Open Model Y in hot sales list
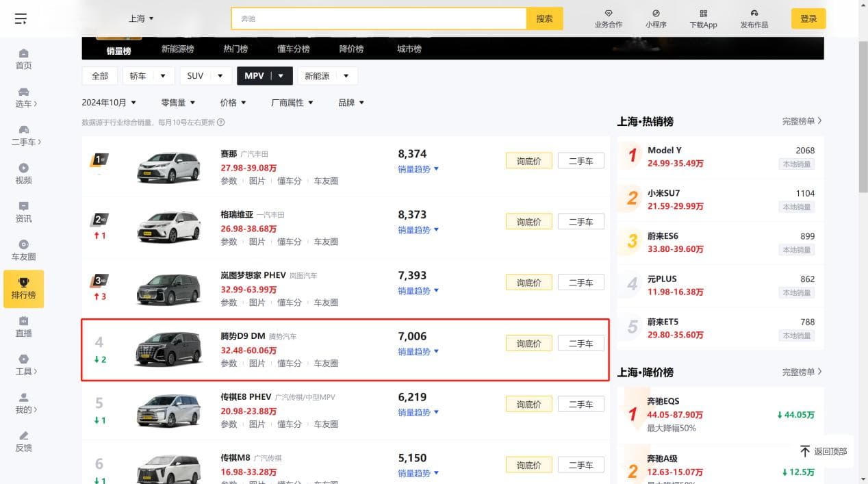The width and height of the screenshot is (868, 484). coord(665,151)
